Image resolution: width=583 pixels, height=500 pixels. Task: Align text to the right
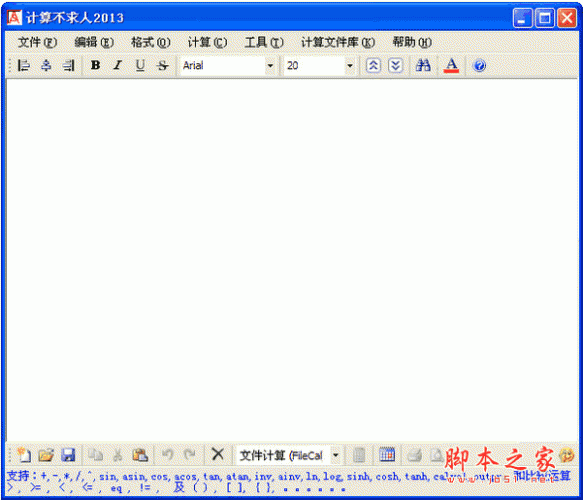(68, 65)
